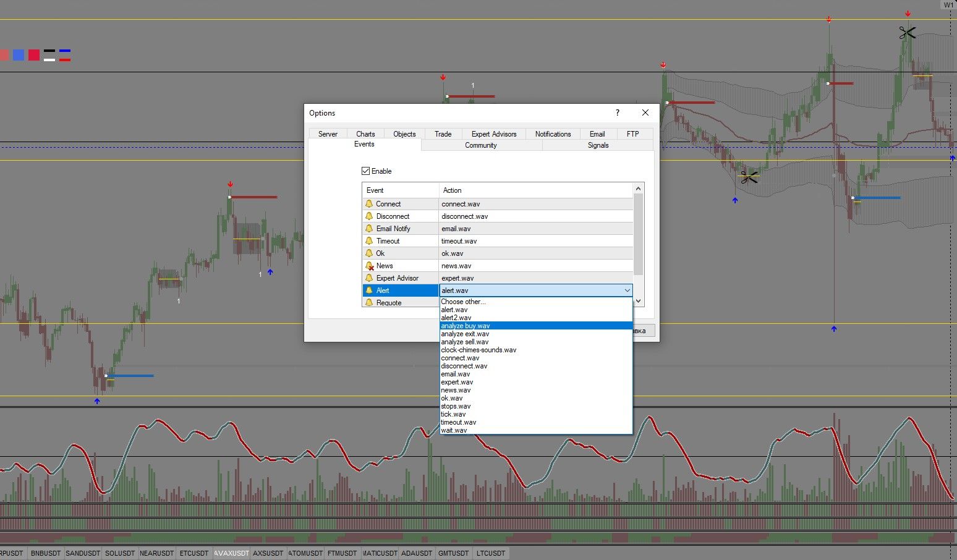Choose clock-chimes-sounds.wav from dropdown list
957x560 pixels.
478,350
